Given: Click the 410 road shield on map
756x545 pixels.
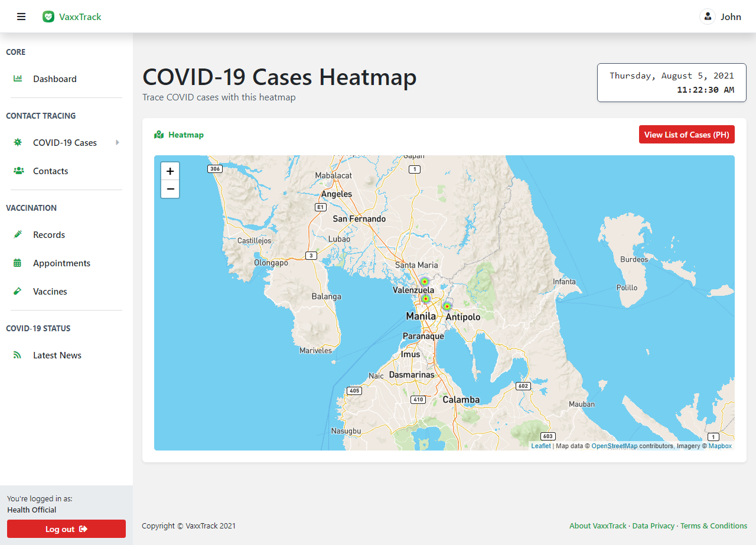Looking at the screenshot, I should coord(419,399).
